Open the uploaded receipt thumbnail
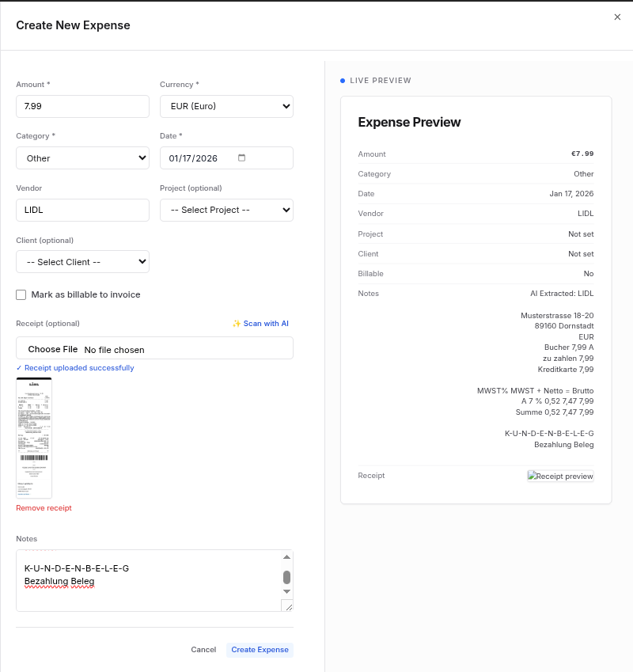The width and height of the screenshot is (633, 672). 34,438
